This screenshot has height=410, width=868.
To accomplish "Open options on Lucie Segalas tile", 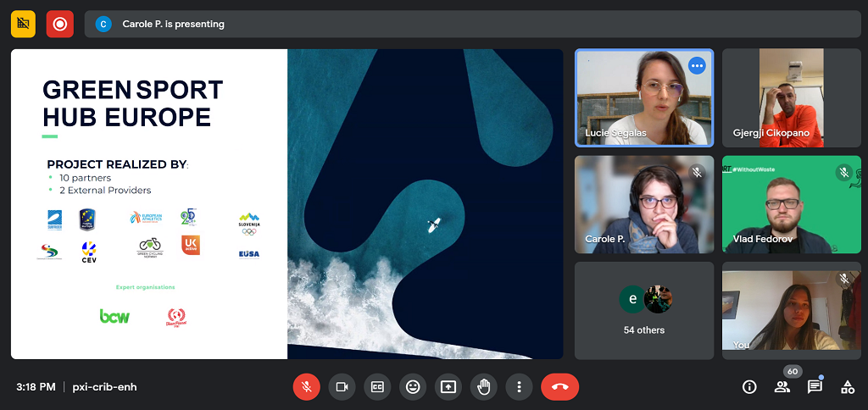I will [x=697, y=65].
